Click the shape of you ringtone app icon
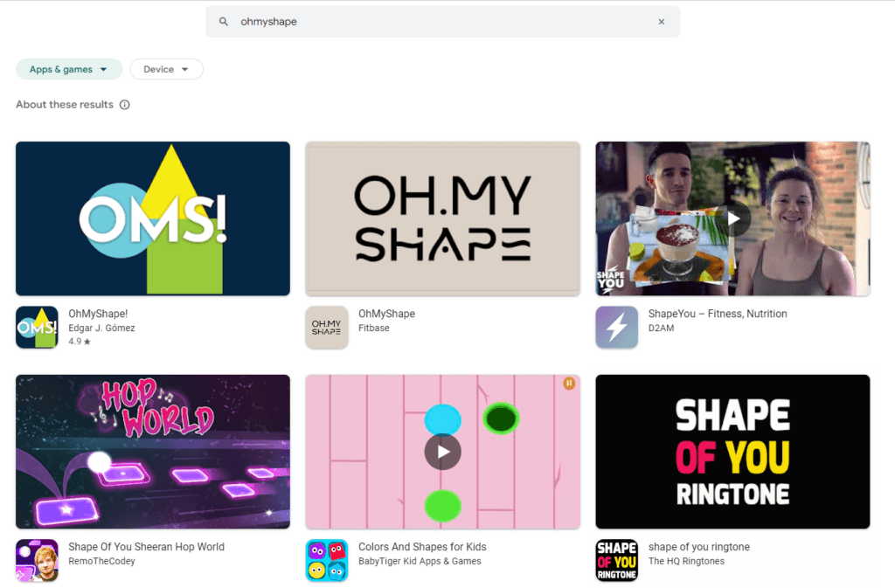895x588 pixels. [x=617, y=560]
